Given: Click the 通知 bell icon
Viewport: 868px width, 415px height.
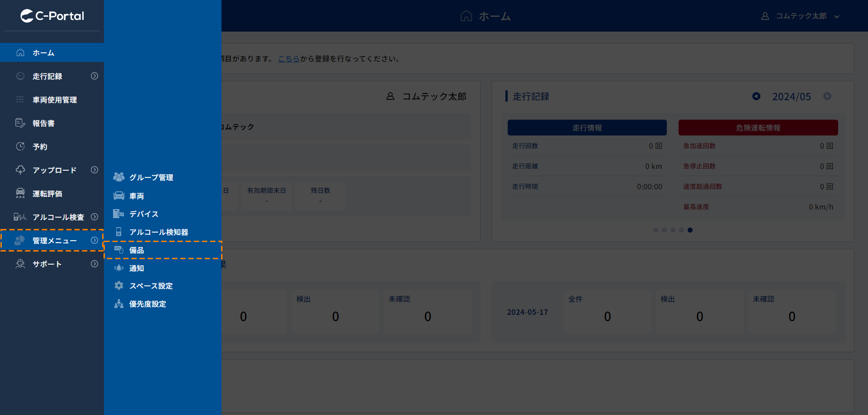Looking at the screenshot, I should coord(119,268).
